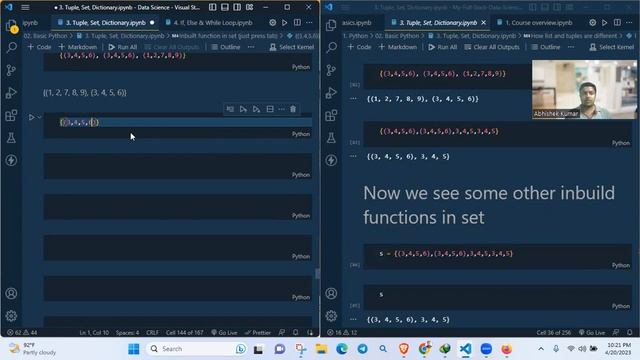The height and width of the screenshot is (360, 640).
Task: Add Markdown cell in left notebook
Action: (78, 47)
